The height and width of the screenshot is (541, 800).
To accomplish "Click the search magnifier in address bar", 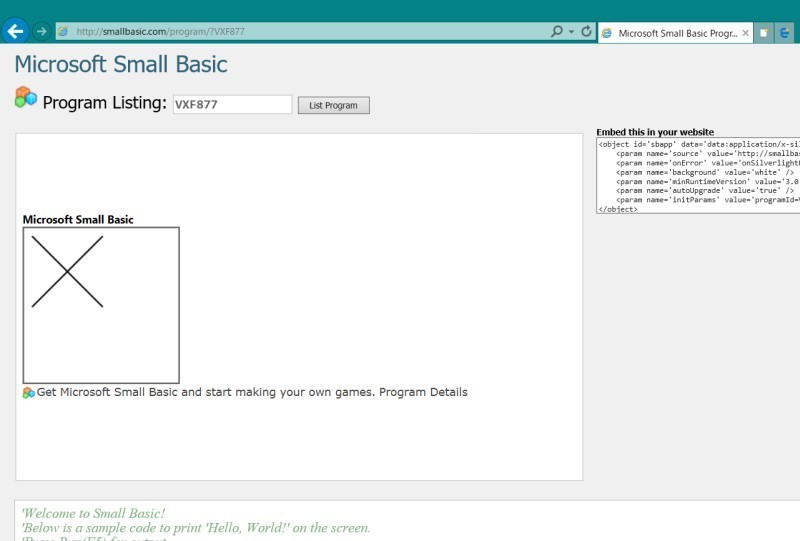I will tap(557, 32).
